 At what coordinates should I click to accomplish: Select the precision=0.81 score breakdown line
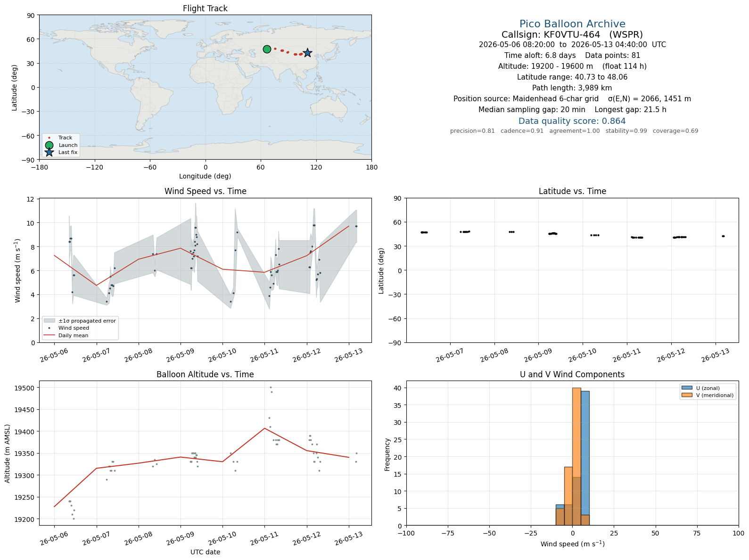574,131
